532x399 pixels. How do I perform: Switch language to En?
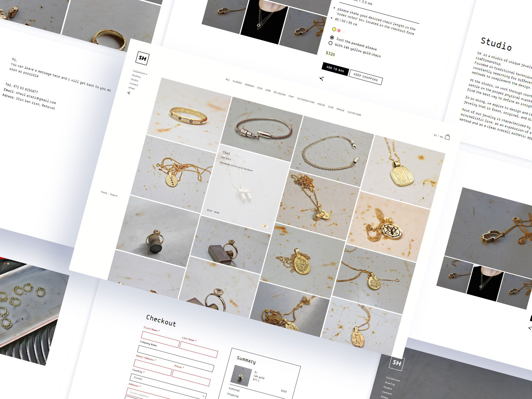(435, 135)
